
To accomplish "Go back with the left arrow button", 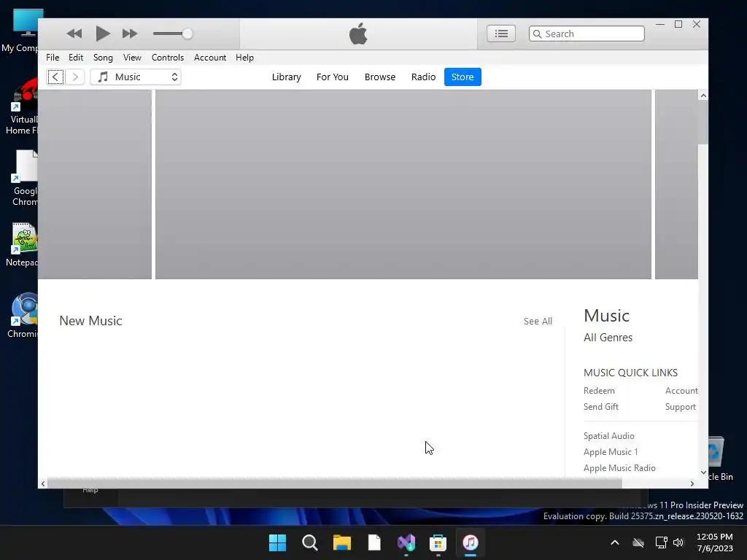I will point(55,77).
